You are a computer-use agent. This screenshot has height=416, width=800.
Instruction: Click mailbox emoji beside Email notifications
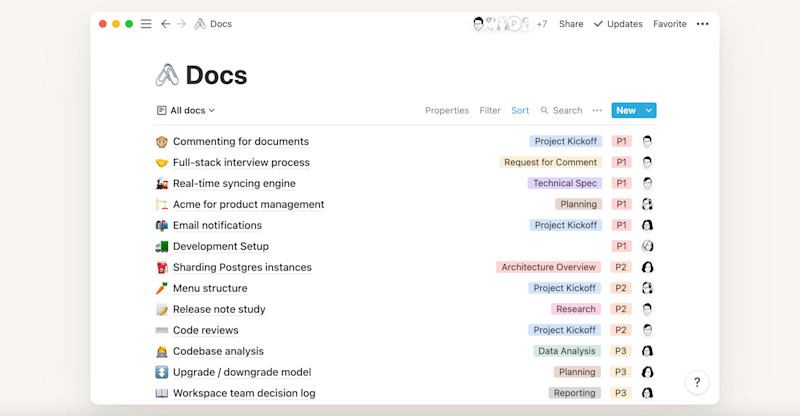[x=162, y=225]
